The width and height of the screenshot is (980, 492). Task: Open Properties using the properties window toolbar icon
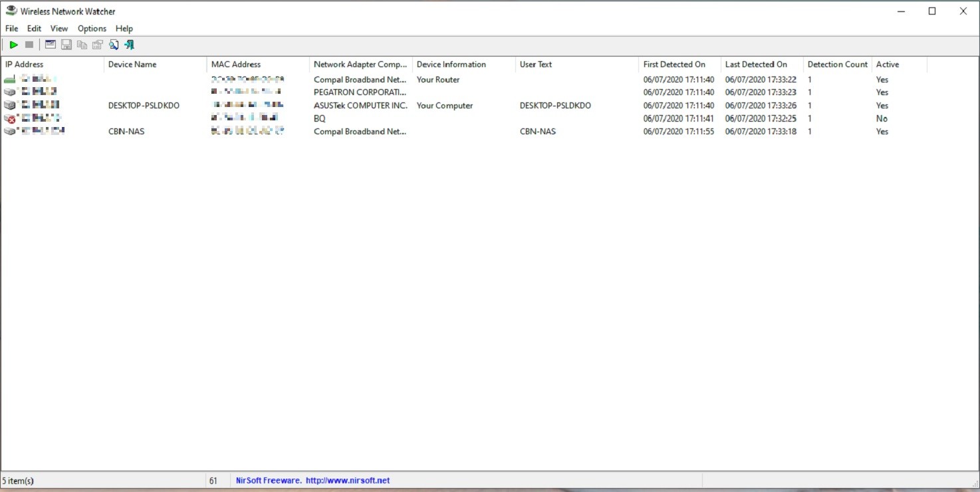coord(50,45)
